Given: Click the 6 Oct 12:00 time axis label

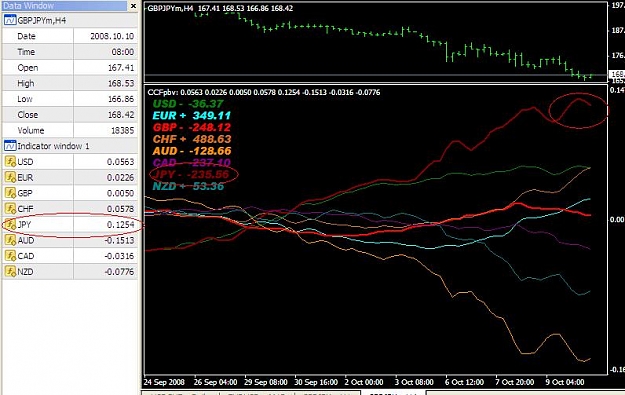Looking at the screenshot, I should click(464, 382).
